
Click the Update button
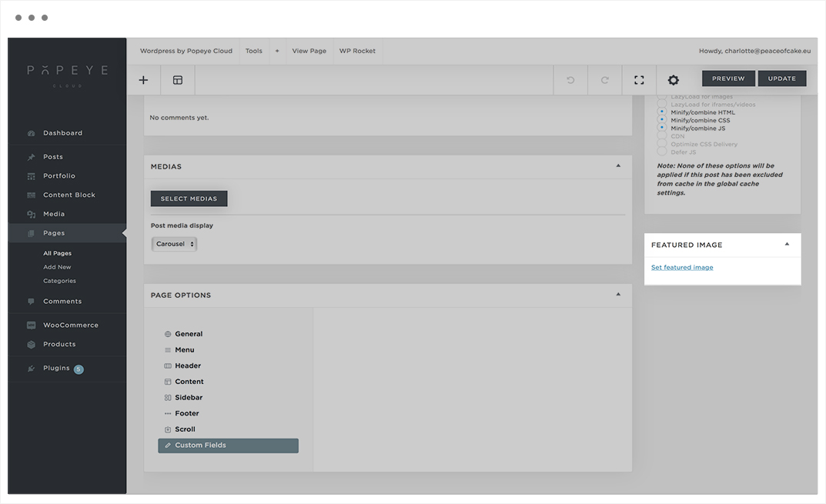[x=782, y=78]
